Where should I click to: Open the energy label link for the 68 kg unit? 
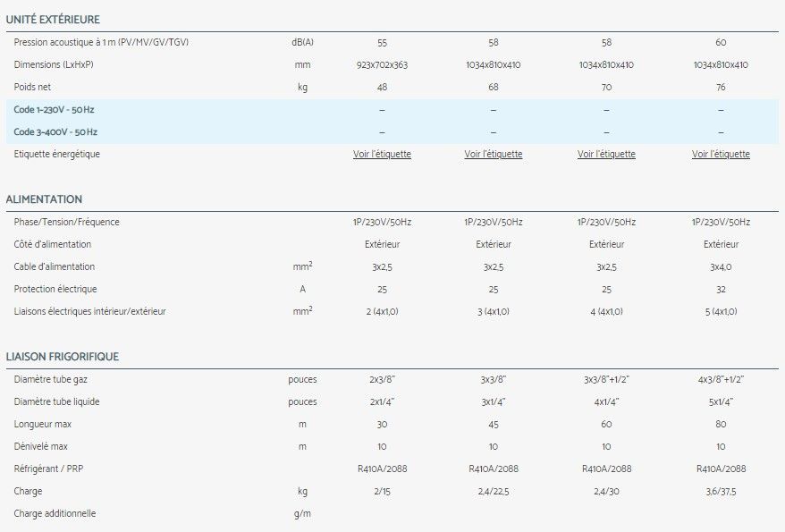[x=494, y=154]
